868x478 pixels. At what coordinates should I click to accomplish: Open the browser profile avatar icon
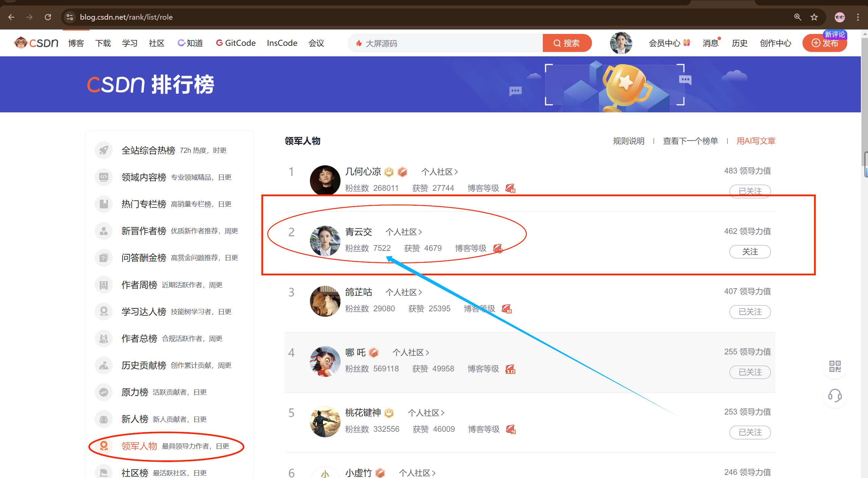(x=839, y=17)
